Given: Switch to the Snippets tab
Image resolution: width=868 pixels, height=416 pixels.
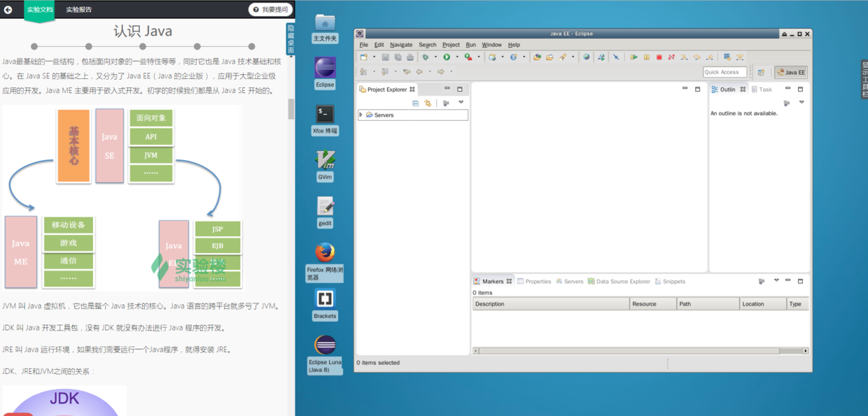Looking at the screenshot, I should (670, 282).
